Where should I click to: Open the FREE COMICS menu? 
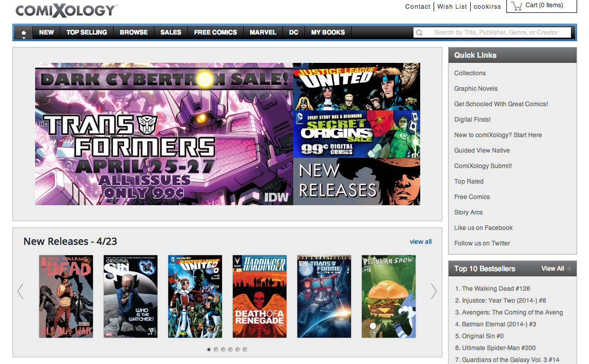click(x=216, y=32)
